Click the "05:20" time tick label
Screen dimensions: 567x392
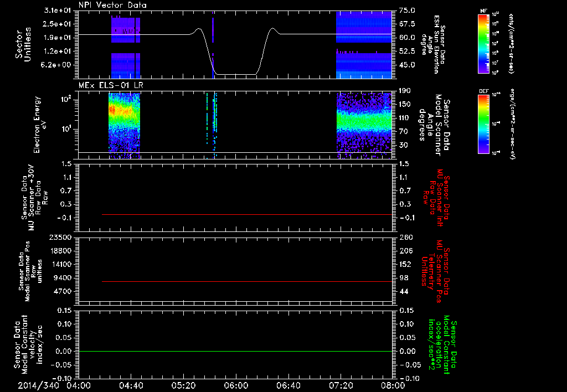183,386
